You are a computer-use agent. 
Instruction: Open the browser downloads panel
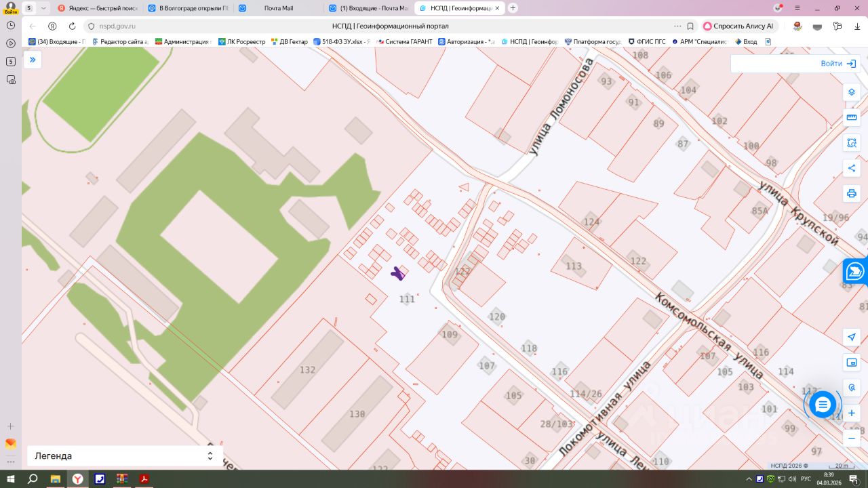click(x=856, y=26)
